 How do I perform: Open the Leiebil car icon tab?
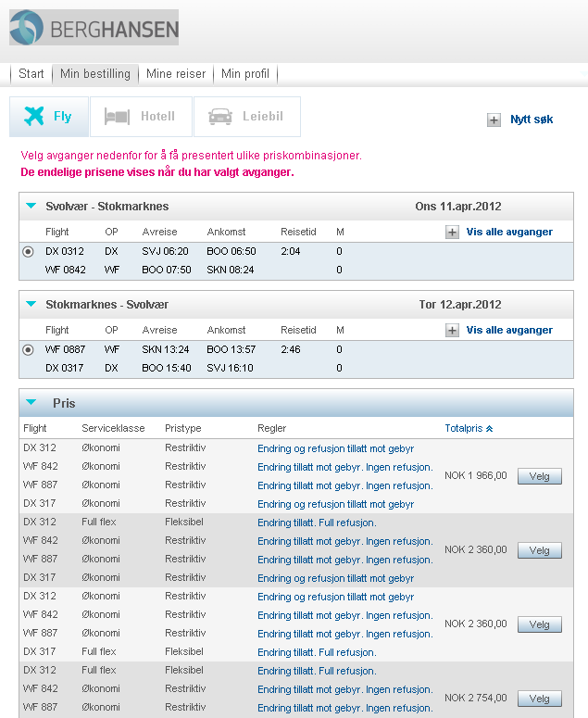[x=246, y=117]
